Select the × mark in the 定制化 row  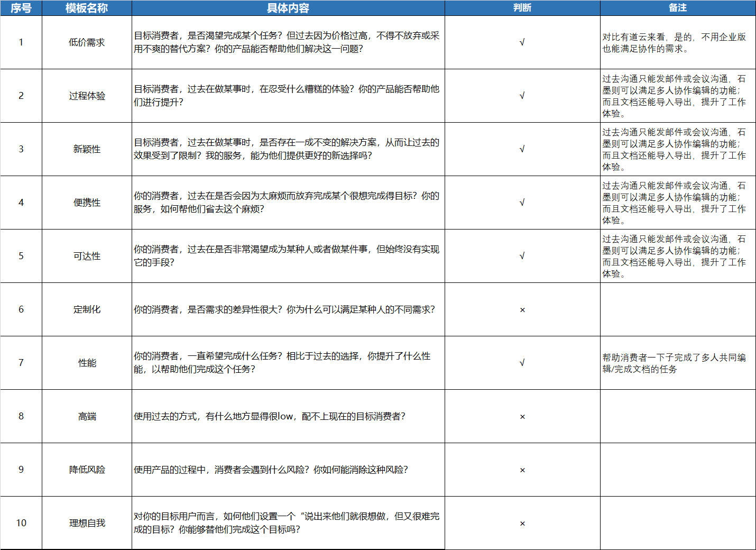522,310
